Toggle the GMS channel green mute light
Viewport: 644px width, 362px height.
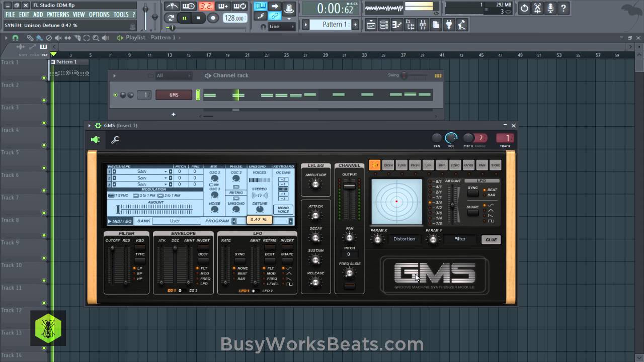[x=115, y=95]
